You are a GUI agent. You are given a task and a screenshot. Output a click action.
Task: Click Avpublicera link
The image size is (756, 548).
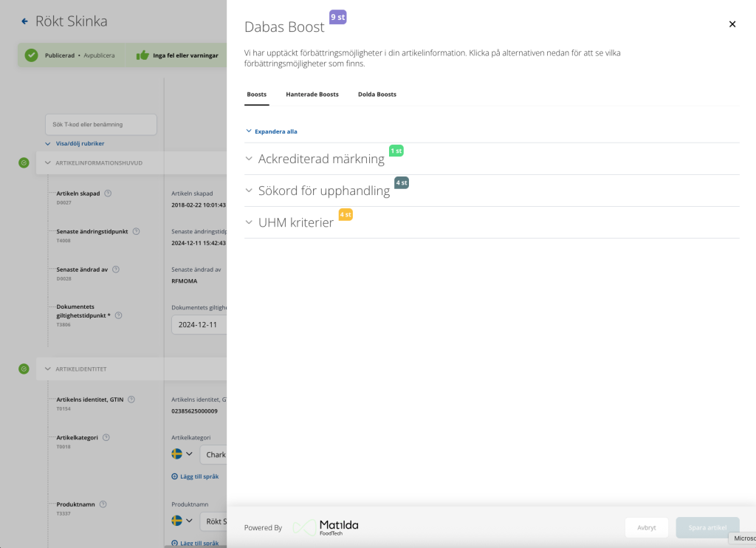pos(100,55)
